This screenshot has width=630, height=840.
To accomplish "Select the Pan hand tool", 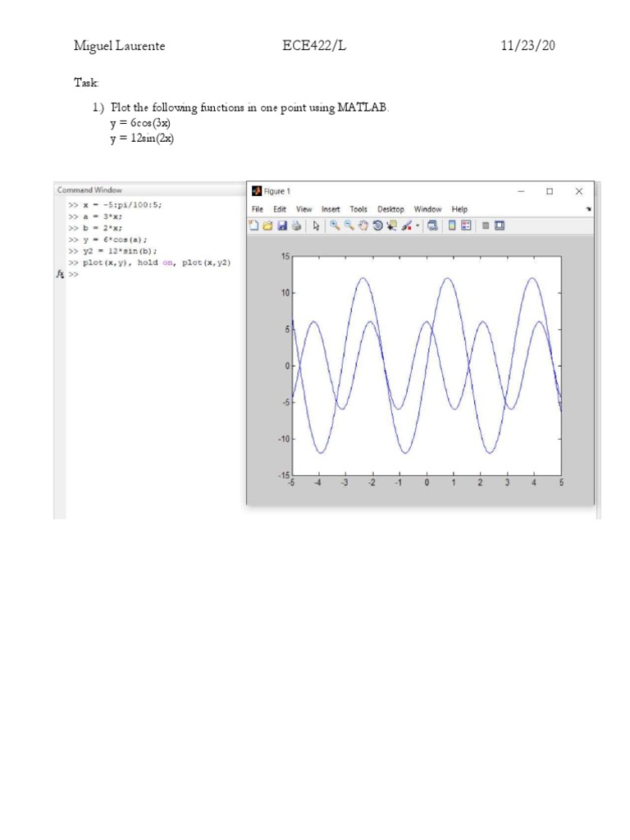I will (363, 226).
